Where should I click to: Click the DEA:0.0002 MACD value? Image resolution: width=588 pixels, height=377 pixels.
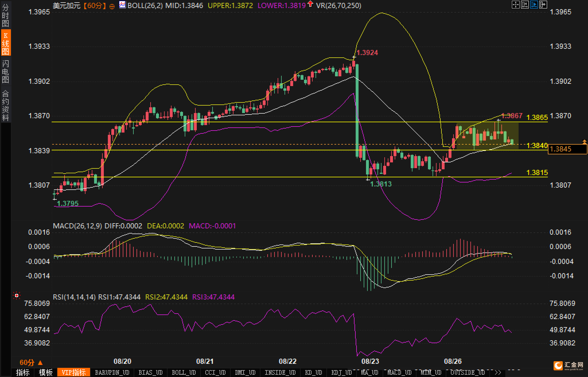[165, 226]
